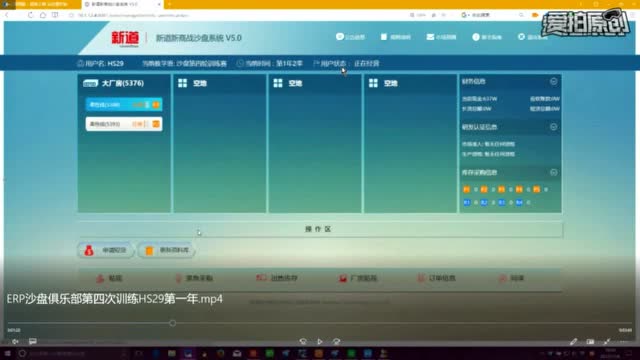Screen dimensions: 640x360
Task: Click the orange P5 inventory icon
Action: (537, 189)
